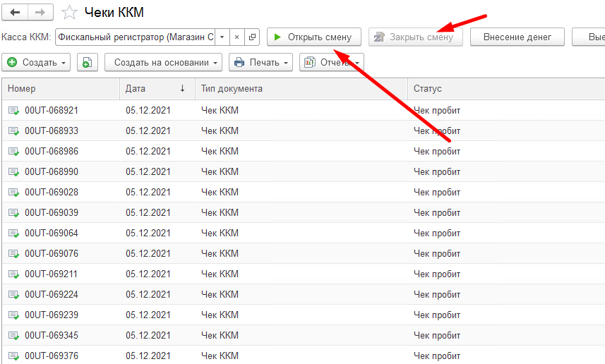Click date cell of row 00UT-068921

click(x=148, y=110)
